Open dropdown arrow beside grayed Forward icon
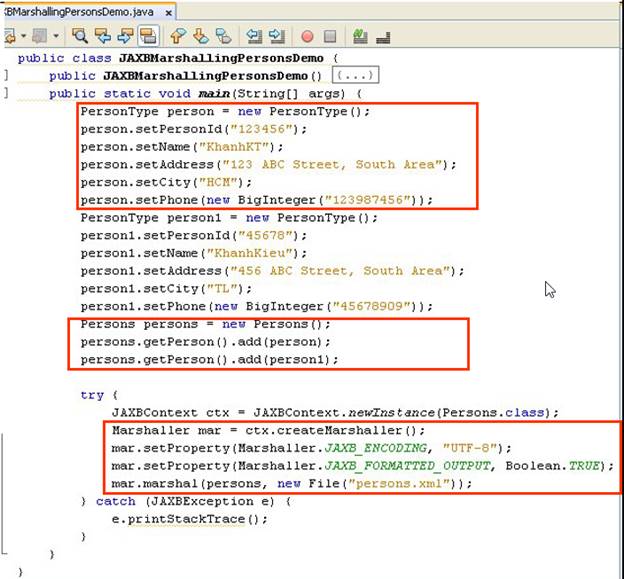Image resolution: width=624 pixels, height=579 pixels. coord(56,36)
